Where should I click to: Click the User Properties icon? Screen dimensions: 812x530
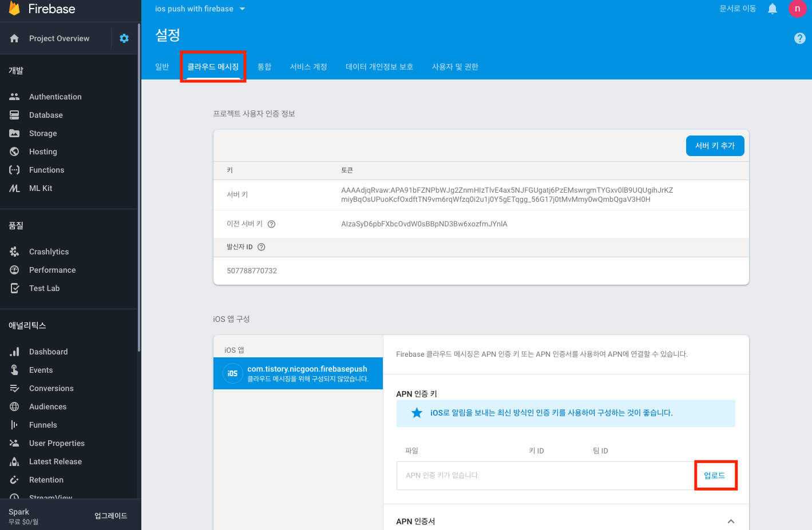coord(14,443)
